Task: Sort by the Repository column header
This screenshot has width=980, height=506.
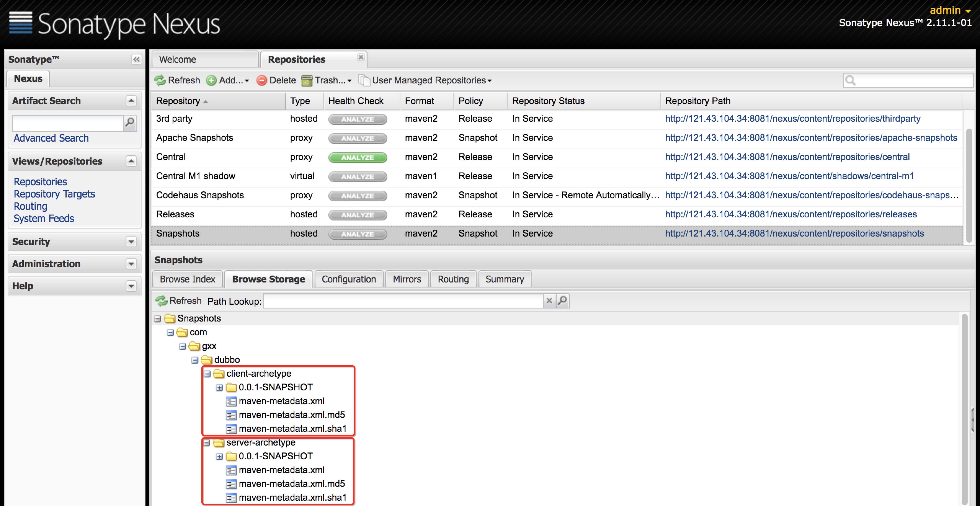Action: pyautogui.click(x=218, y=101)
